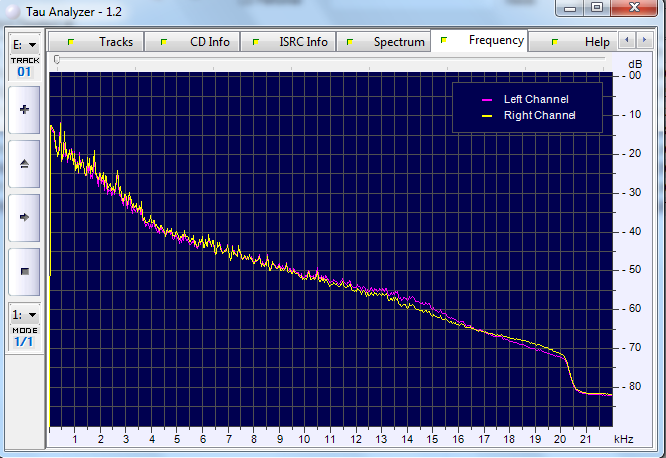The height and width of the screenshot is (458, 666).
Task: Click the position slider handle above graph
Action: coord(57,60)
